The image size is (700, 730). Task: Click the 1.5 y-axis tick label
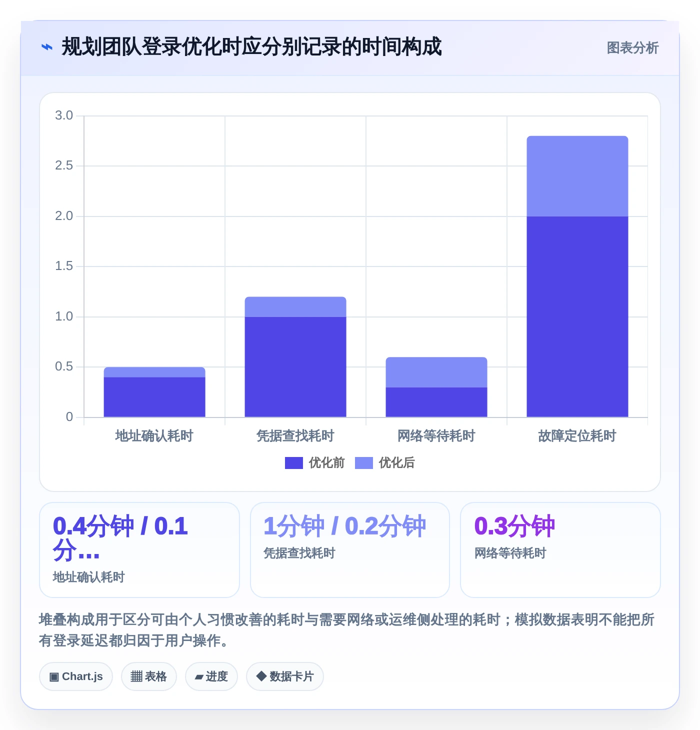(x=64, y=266)
